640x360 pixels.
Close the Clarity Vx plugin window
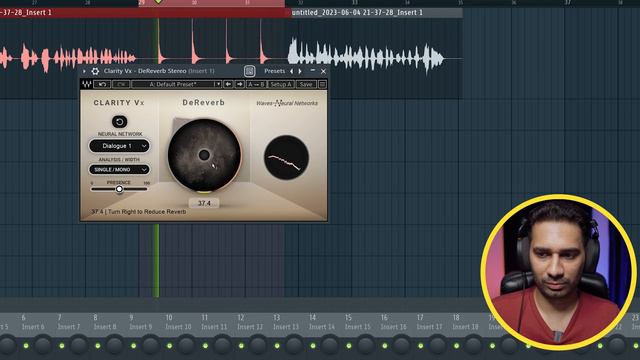coord(323,71)
